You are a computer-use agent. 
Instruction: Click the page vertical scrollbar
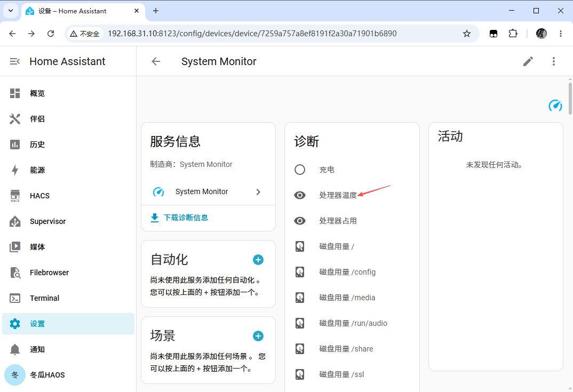(570, 99)
